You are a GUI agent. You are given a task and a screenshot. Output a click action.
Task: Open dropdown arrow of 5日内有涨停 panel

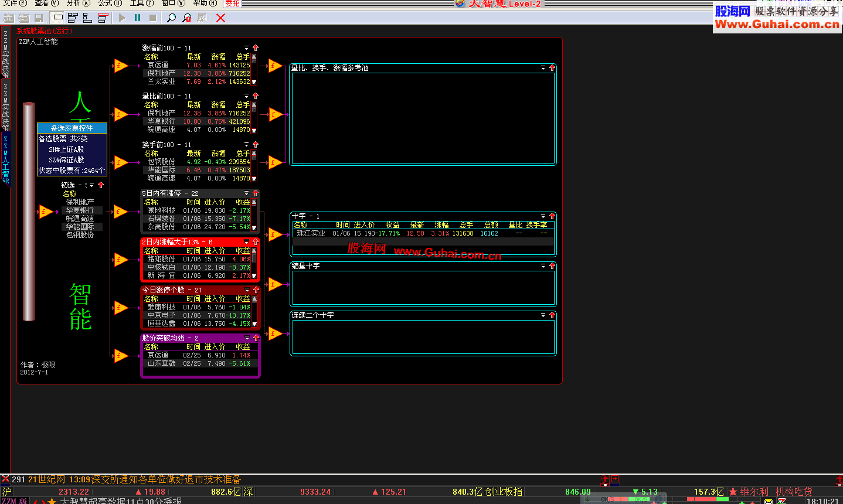click(246, 193)
